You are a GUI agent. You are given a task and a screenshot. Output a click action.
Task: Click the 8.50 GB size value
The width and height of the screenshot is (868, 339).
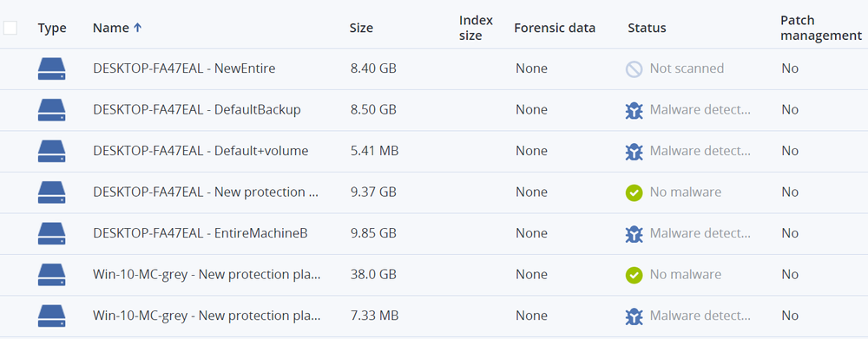coord(373,110)
